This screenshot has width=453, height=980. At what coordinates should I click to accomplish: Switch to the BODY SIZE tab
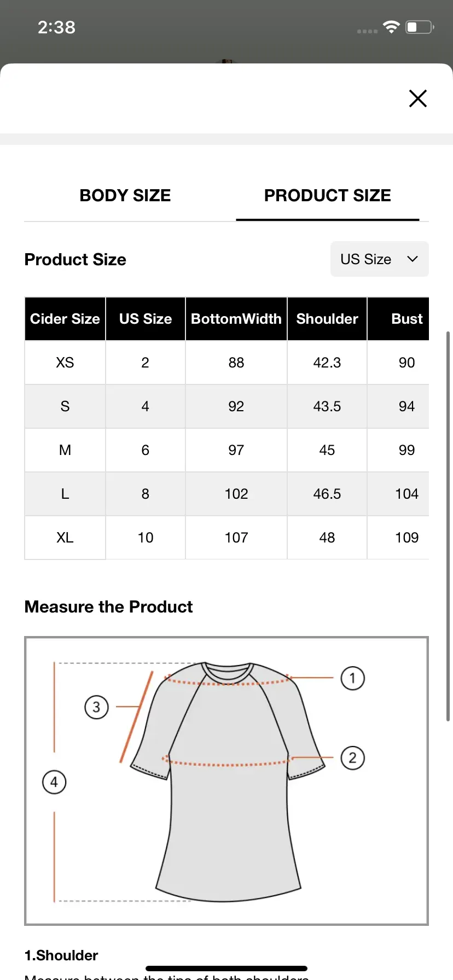125,195
